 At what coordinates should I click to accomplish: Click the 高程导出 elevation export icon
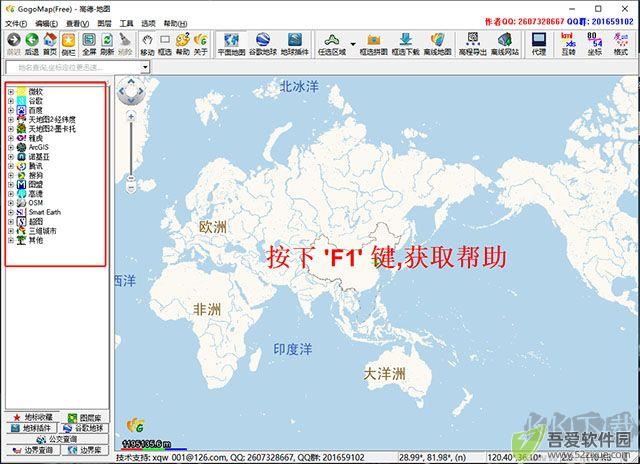pyautogui.click(x=473, y=44)
